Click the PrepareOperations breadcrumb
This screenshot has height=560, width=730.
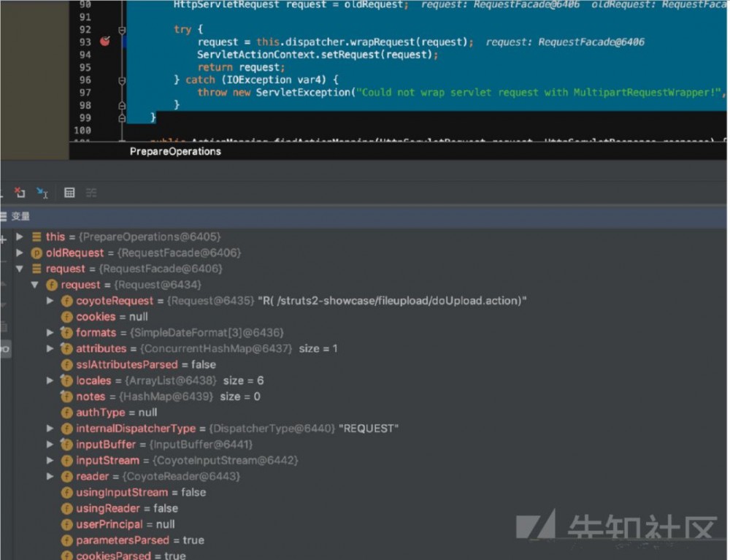pos(175,151)
